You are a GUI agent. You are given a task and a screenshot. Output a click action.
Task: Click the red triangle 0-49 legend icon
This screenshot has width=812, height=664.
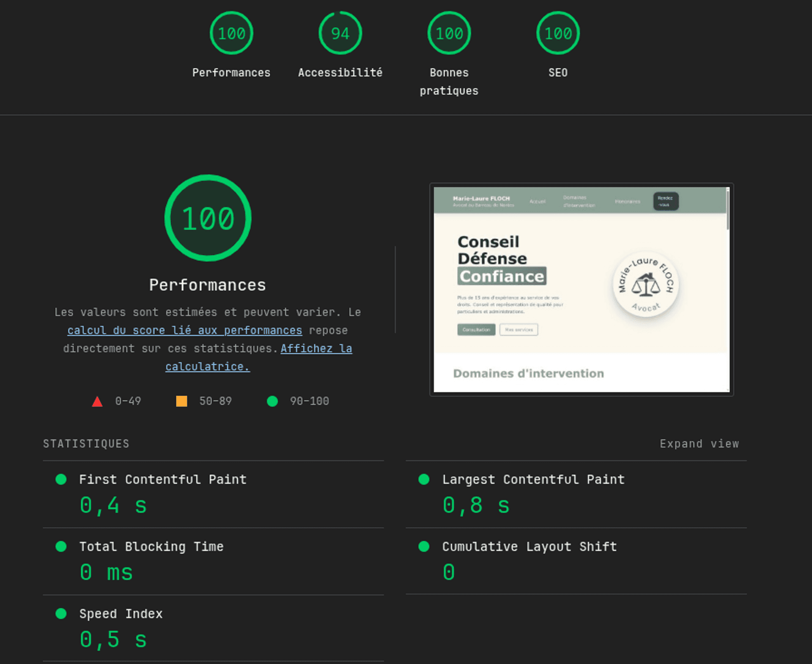pos(97,401)
